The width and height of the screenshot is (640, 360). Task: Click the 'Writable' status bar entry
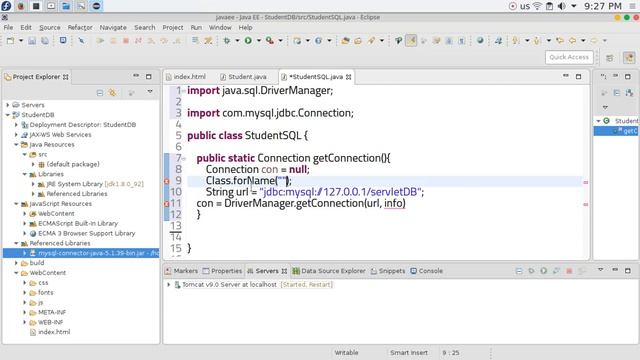click(x=347, y=353)
